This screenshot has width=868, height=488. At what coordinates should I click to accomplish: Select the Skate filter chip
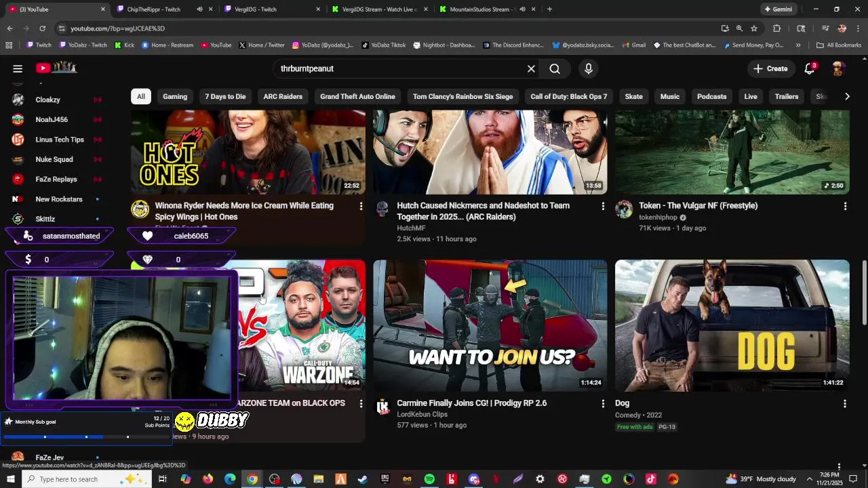point(634,96)
